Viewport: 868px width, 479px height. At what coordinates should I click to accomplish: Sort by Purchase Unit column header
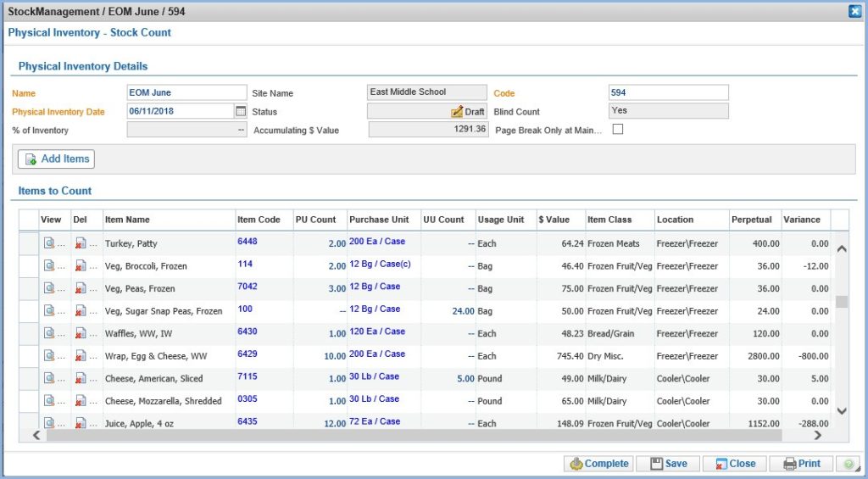click(379, 220)
